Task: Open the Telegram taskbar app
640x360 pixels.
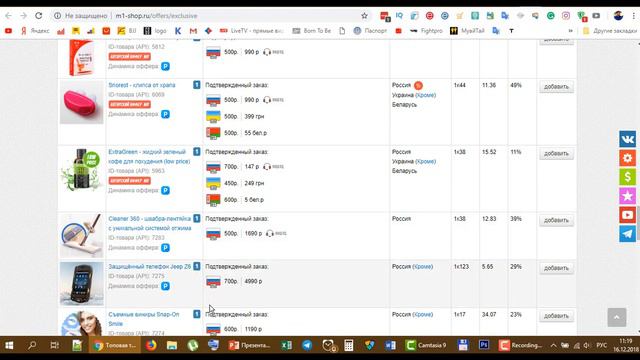Action: pyautogui.click(x=307, y=346)
